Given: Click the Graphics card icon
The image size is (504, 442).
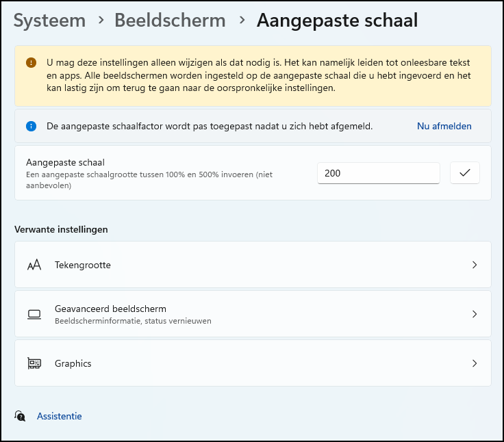Looking at the screenshot, I should pos(34,363).
